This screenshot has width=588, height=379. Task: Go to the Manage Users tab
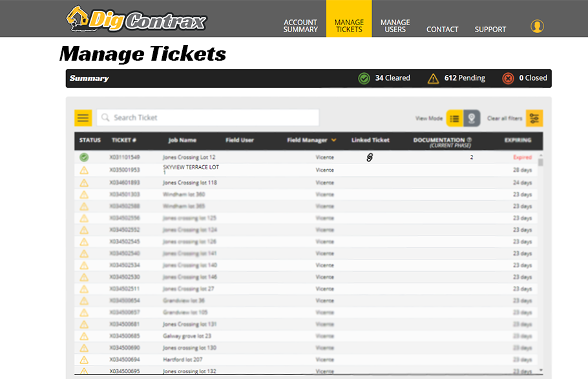click(395, 26)
